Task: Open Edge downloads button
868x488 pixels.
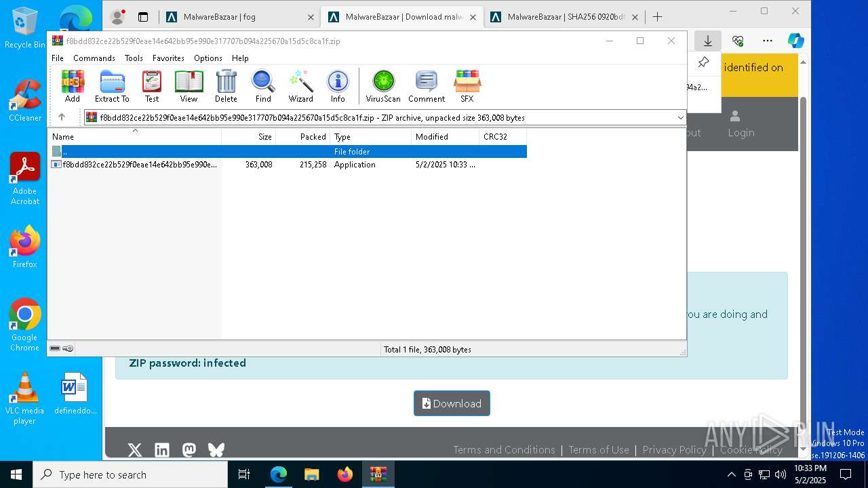Action: click(x=707, y=41)
